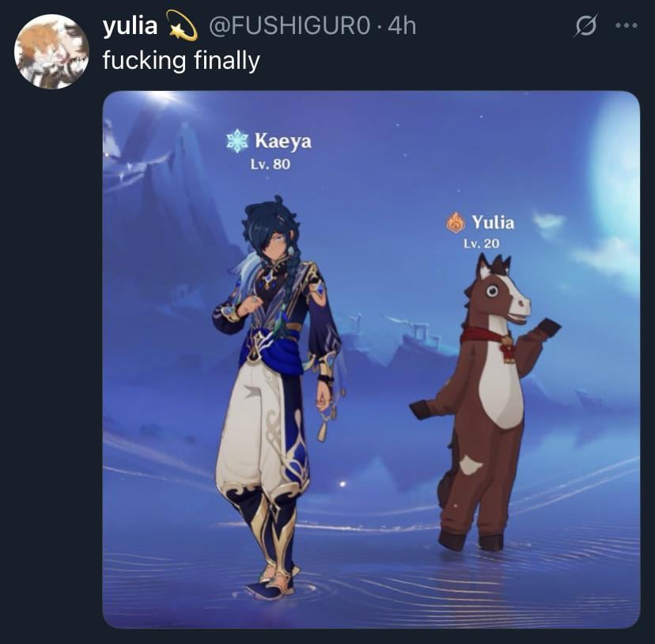Select the brown horse costume character
This screenshot has width=655, height=644.
tap(487, 403)
